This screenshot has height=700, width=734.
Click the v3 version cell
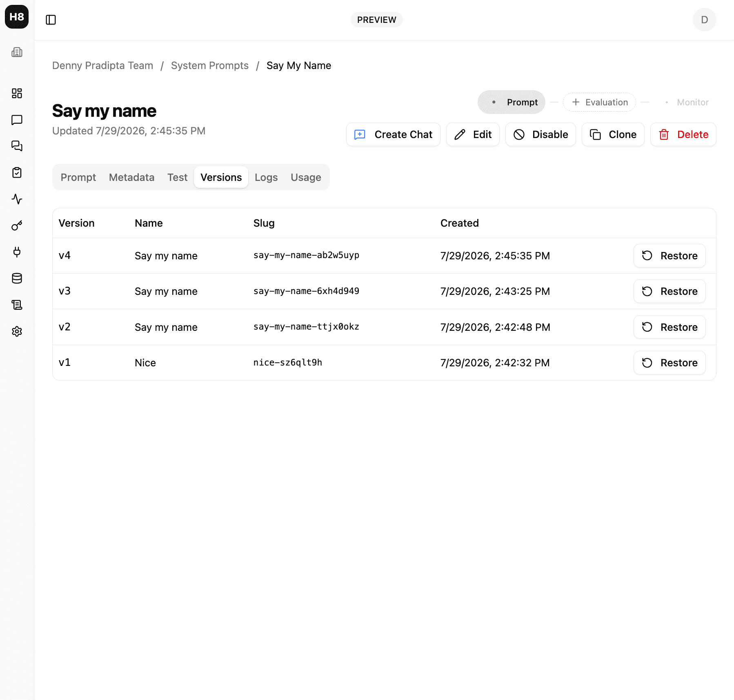pos(65,291)
